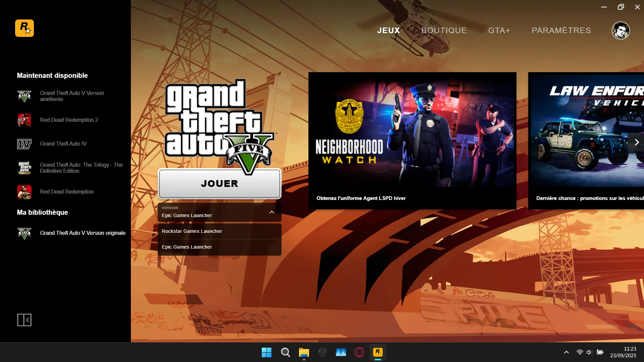
Task: Open the BOUTIQUE tab
Action: (x=444, y=31)
